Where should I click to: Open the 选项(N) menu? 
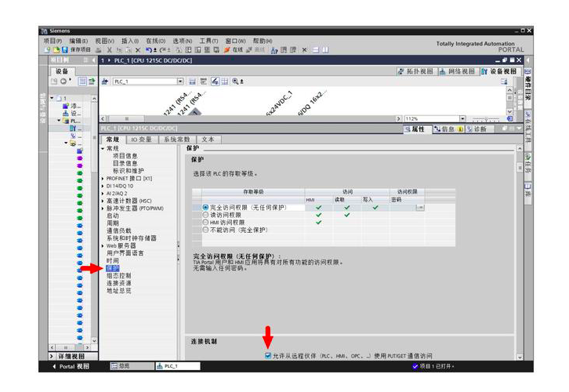(x=182, y=41)
